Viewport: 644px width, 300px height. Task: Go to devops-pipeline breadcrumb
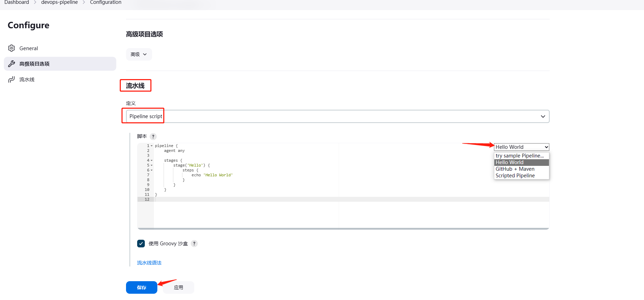click(60, 2)
